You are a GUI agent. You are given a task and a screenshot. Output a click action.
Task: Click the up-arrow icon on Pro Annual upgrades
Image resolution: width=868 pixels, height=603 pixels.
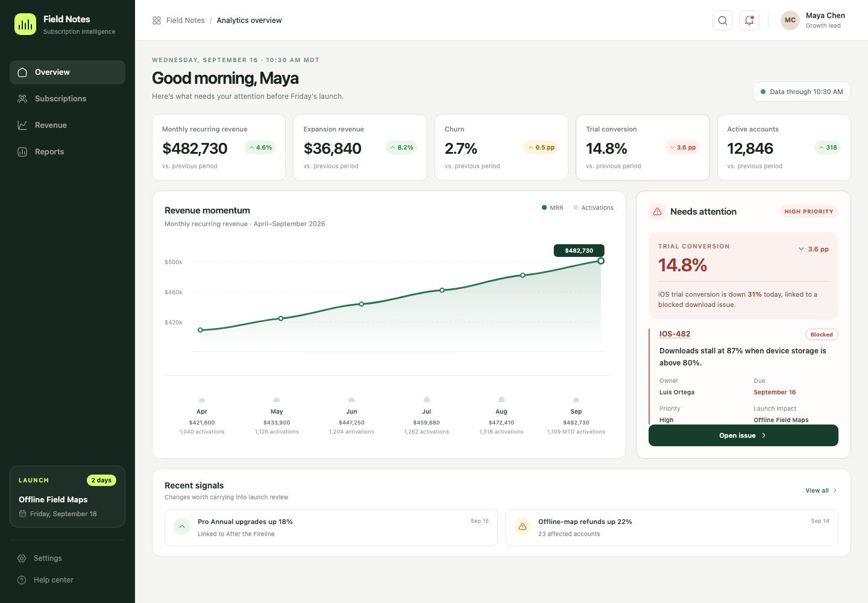click(x=182, y=527)
